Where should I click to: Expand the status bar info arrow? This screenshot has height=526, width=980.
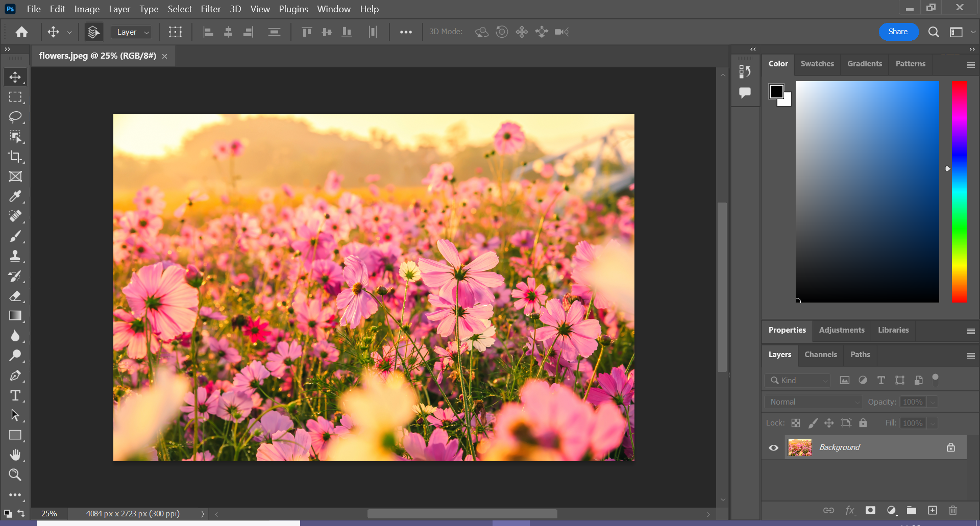203,514
